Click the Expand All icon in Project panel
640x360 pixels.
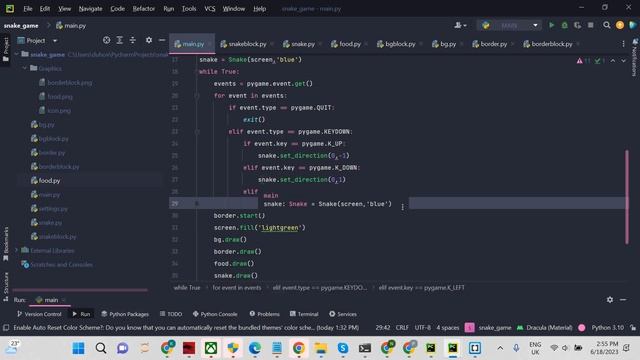(x=120, y=40)
